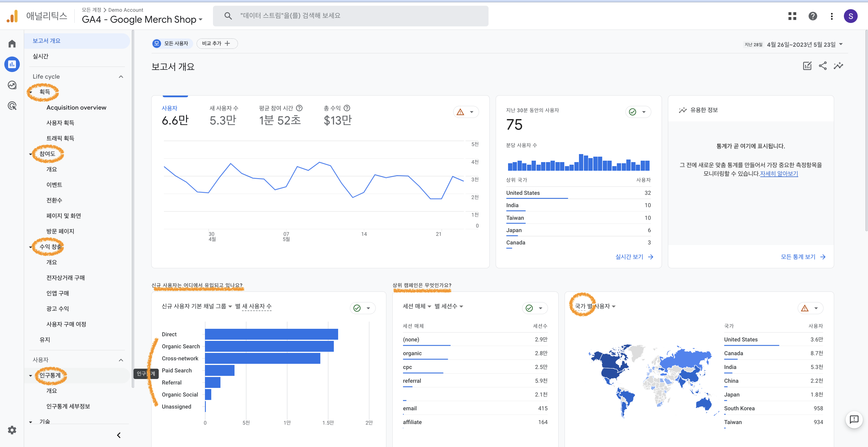Click the feedback icon at bottom right

coord(854,419)
